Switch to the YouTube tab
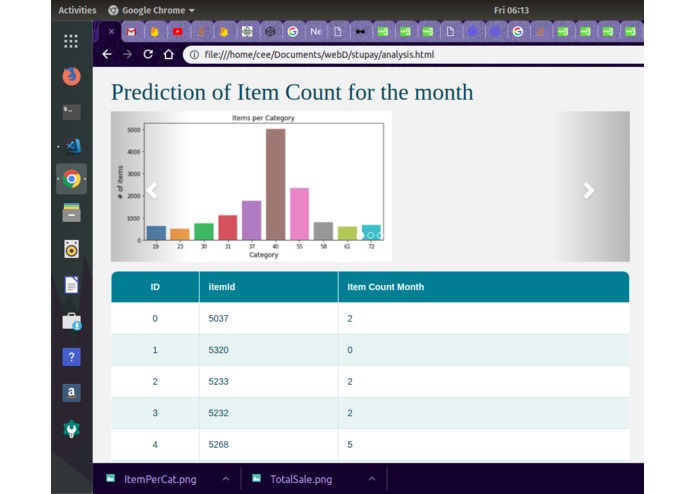 coord(178,31)
